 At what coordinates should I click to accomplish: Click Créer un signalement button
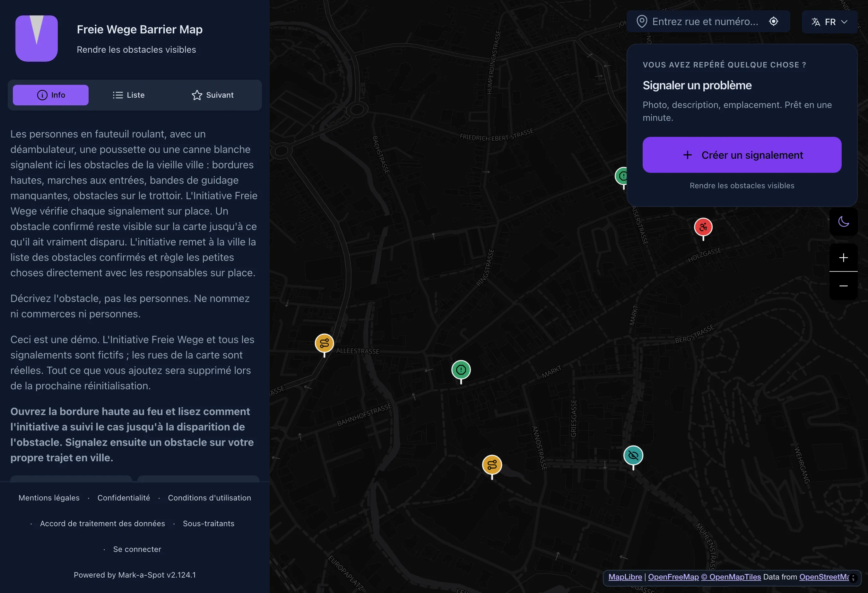point(742,155)
